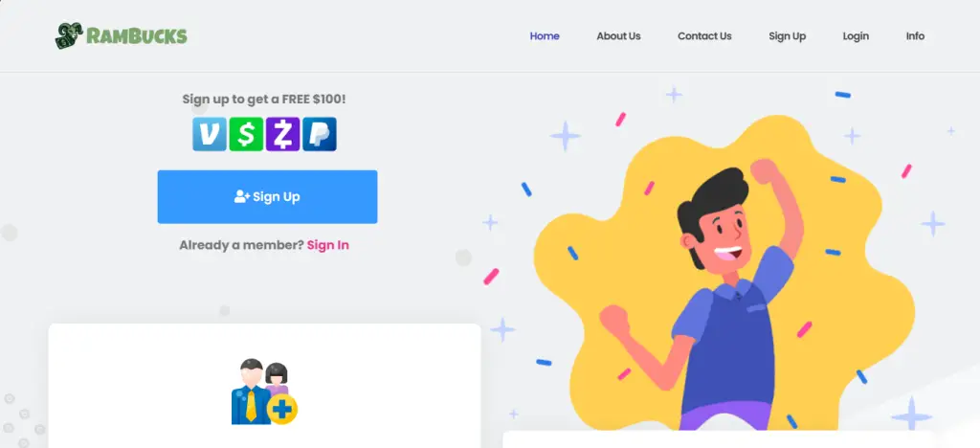The image size is (980, 448).
Task: Click the add-user icon in Sign Up button
Action: coord(242,196)
